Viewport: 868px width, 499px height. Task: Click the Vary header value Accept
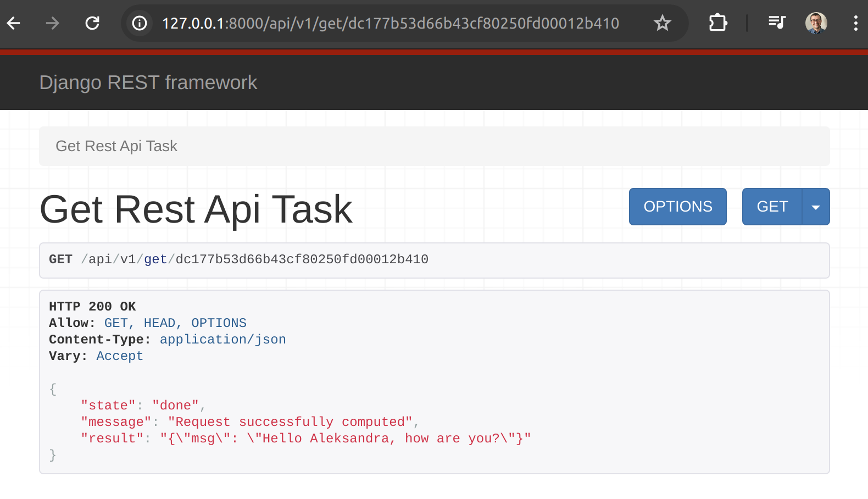(x=120, y=356)
